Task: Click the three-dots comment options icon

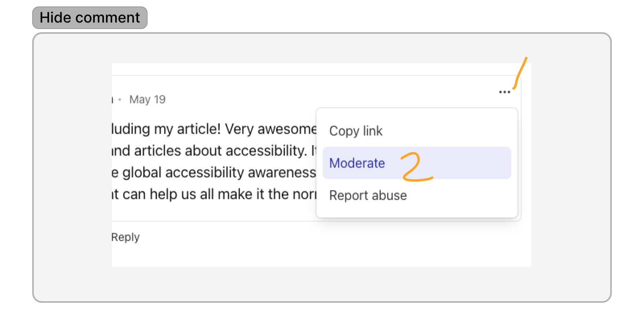Action: pyautogui.click(x=505, y=92)
